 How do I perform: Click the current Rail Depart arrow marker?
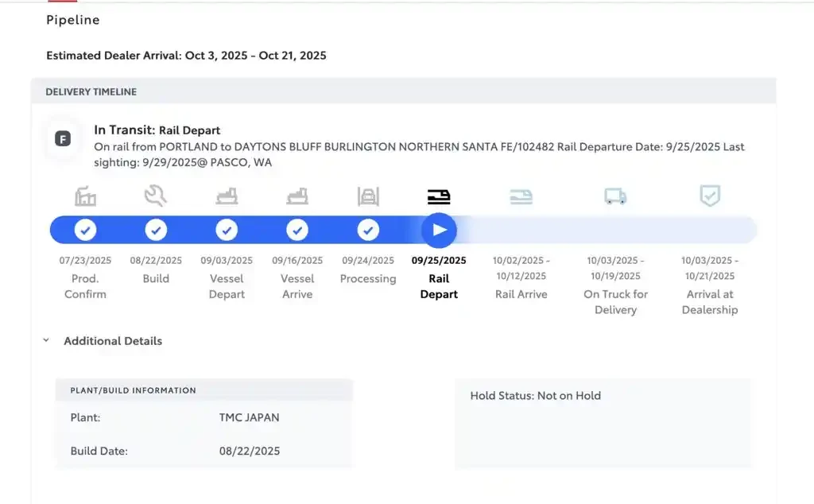(439, 231)
